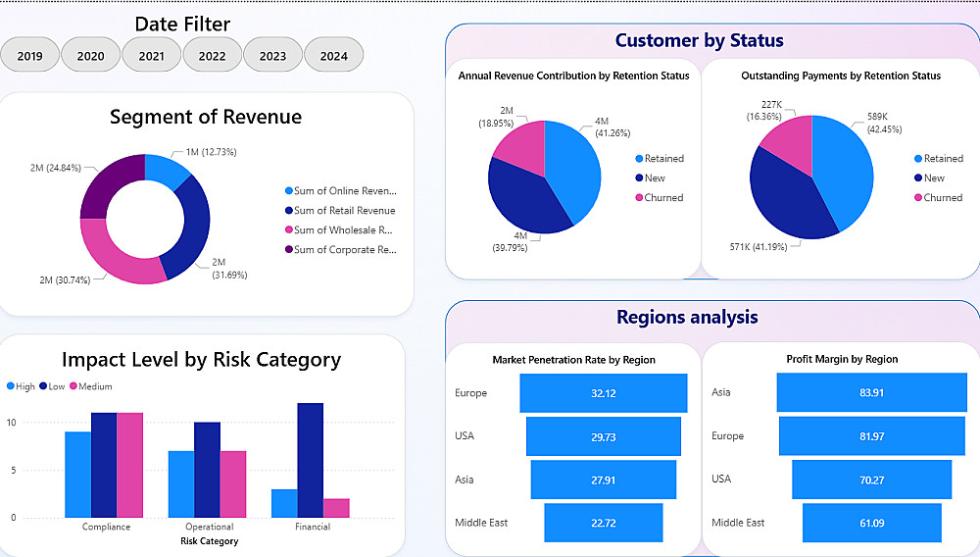This screenshot has width=980, height=557.
Task: Click the Risk Category axis title
Action: point(210,540)
